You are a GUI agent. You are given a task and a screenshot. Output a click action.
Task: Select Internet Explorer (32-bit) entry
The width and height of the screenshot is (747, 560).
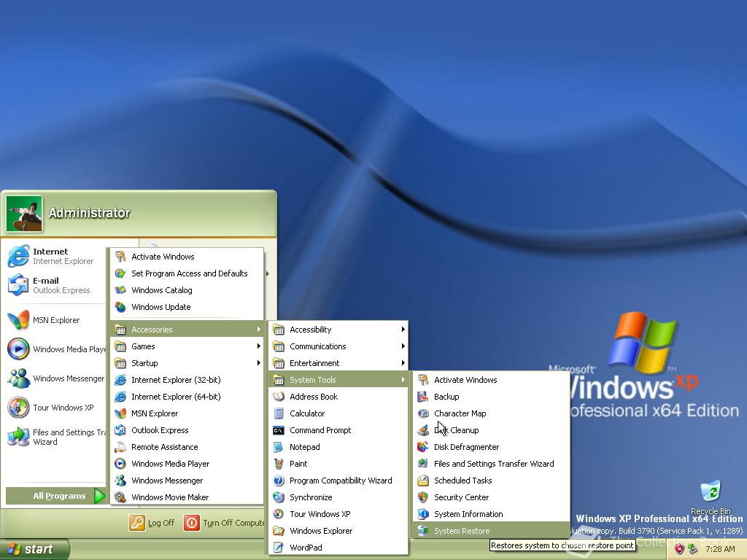pos(187,379)
